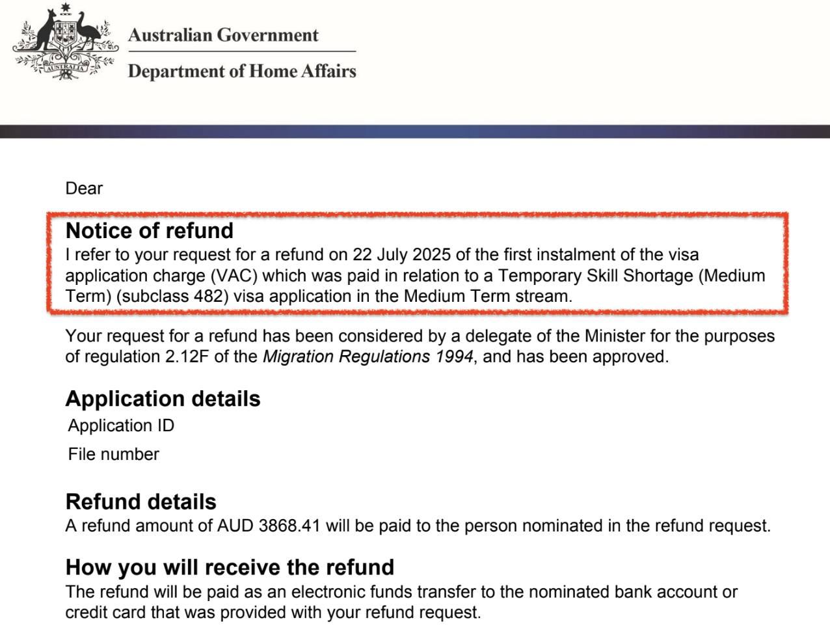Click the date "22 July 2025"
This screenshot has height=644, width=830.
pyautogui.click(x=392, y=254)
